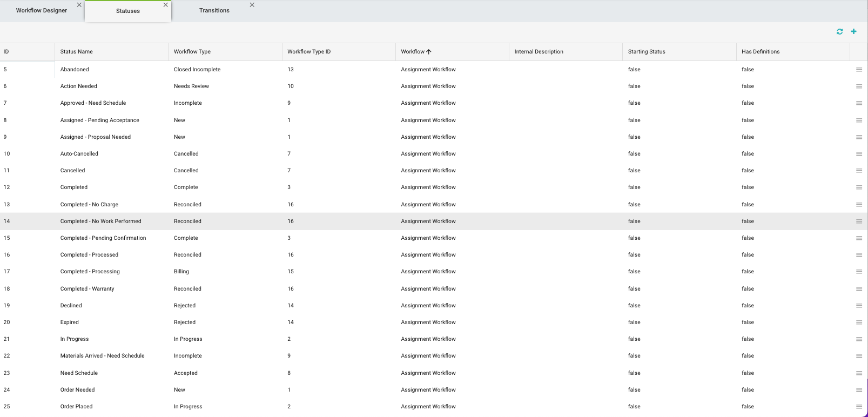Switch to the Workflow Designer tab

[42, 11]
